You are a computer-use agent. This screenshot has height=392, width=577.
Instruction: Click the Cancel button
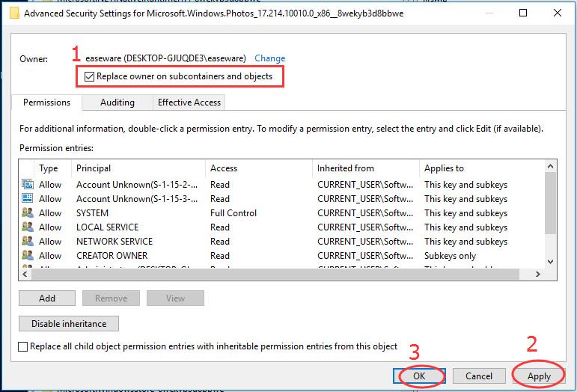pos(479,376)
